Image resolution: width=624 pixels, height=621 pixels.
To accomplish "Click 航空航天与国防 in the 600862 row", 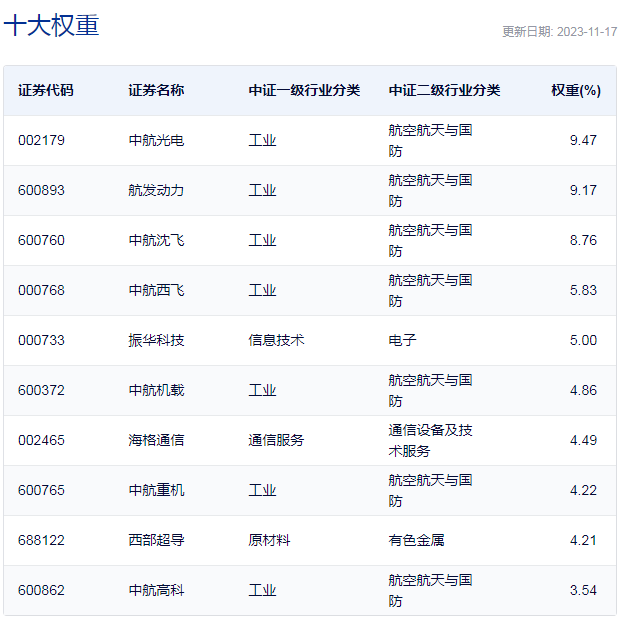I will [430, 590].
